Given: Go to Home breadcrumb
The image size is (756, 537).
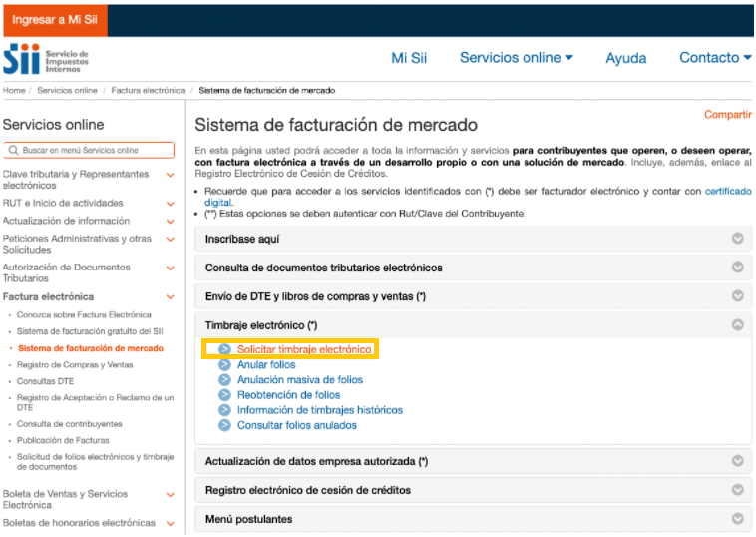Looking at the screenshot, I should 14,90.
